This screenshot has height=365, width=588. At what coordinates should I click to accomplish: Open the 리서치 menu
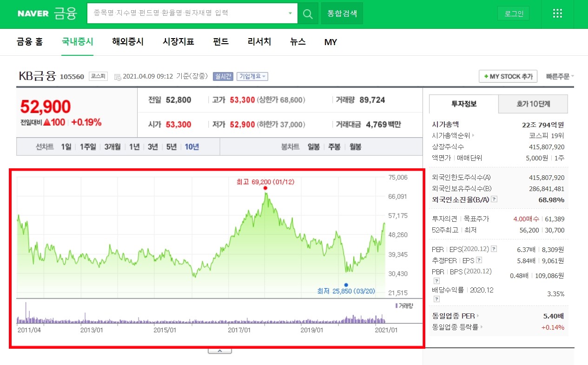point(259,42)
